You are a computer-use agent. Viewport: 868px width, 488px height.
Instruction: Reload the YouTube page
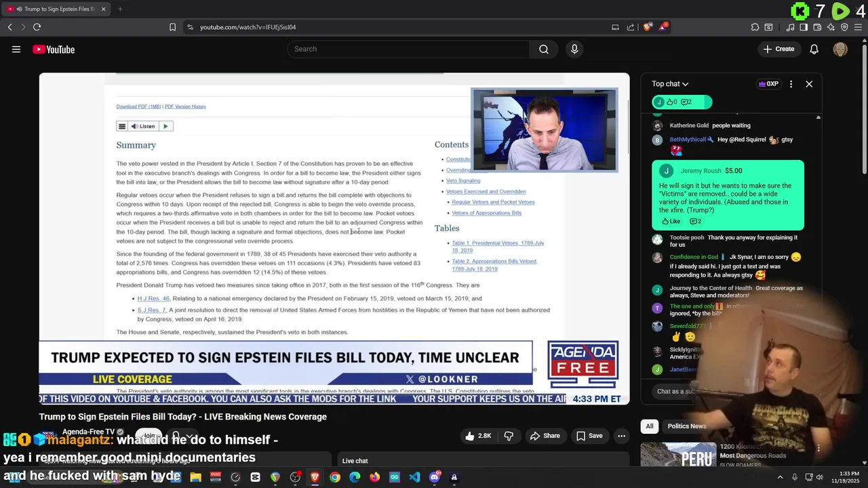point(37,27)
